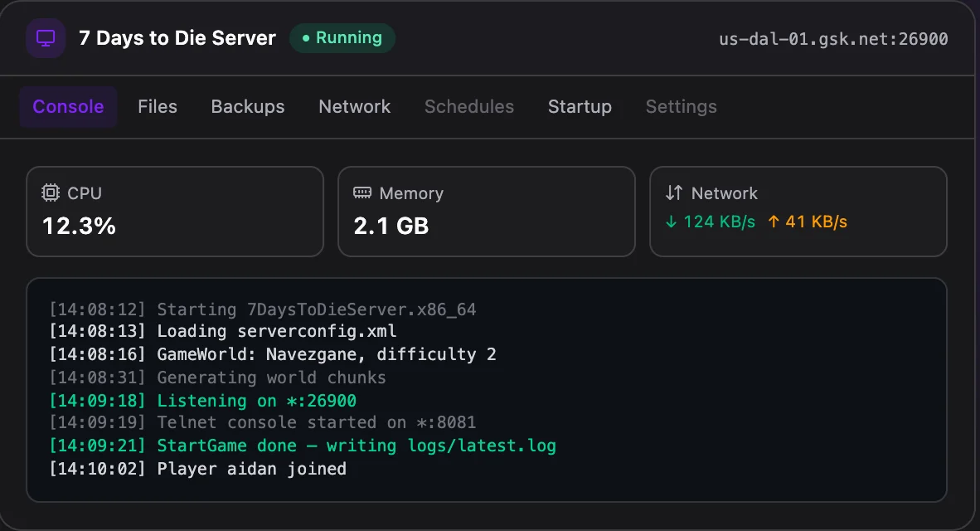Click the CPU card label
This screenshot has height=531, width=980.
pos(85,193)
